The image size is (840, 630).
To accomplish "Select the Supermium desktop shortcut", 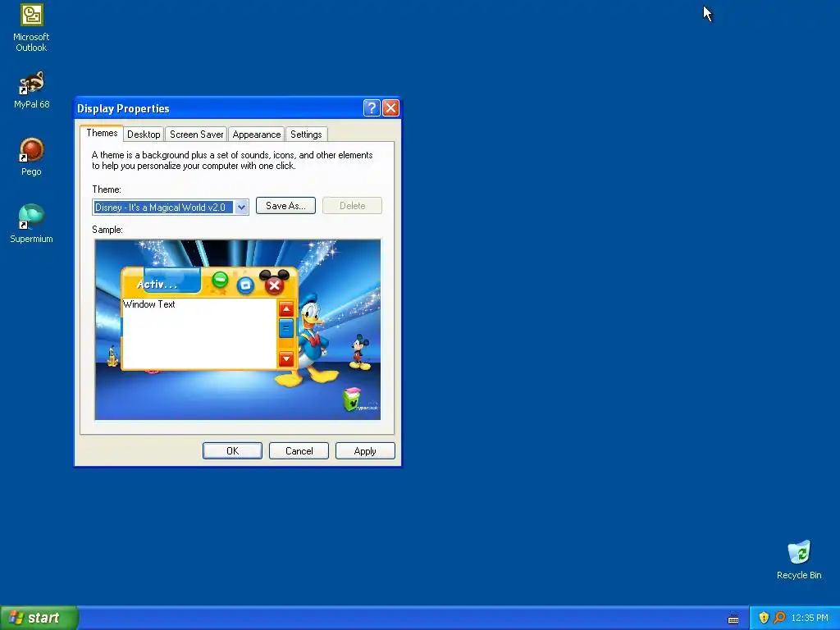I will click(x=31, y=224).
